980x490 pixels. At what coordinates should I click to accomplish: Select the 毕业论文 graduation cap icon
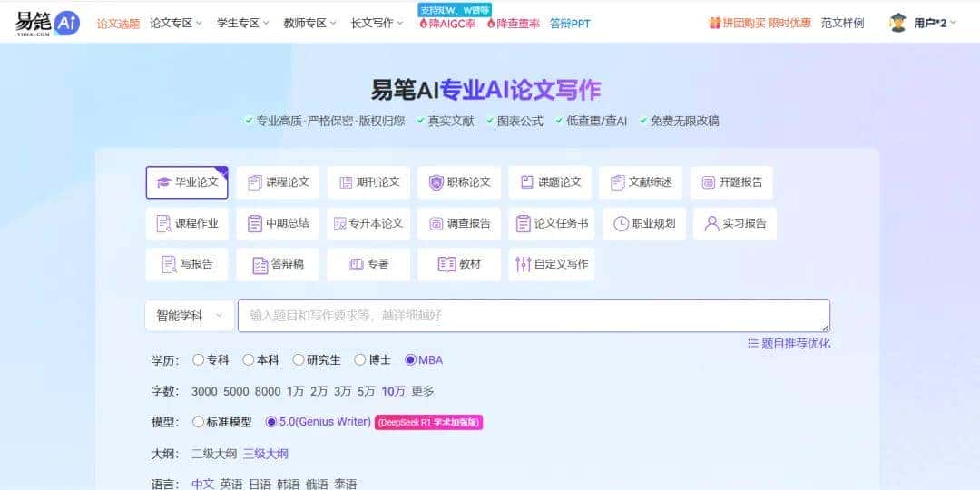(163, 182)
